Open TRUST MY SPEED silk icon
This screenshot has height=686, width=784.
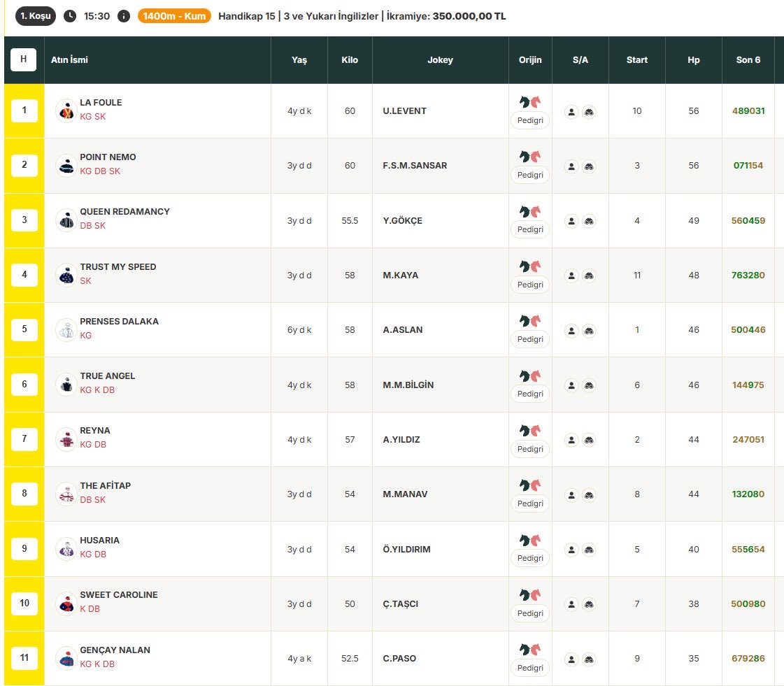point(66,275)
